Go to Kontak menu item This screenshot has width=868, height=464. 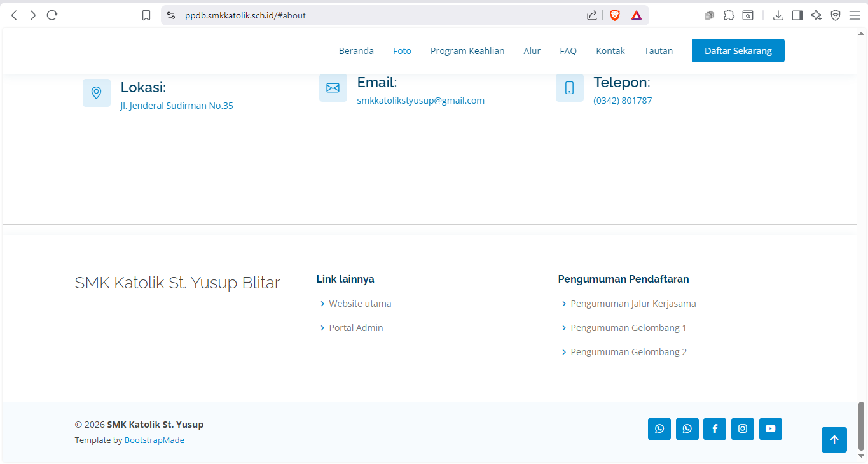(610, 51)
